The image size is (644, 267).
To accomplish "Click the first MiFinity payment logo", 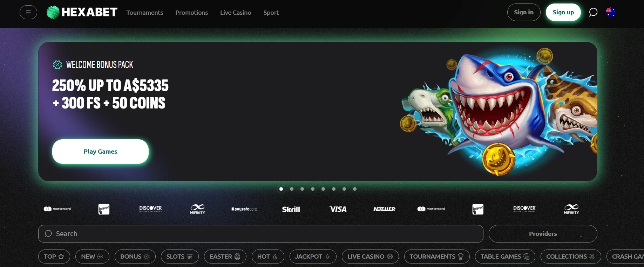I will coord(197,209).
